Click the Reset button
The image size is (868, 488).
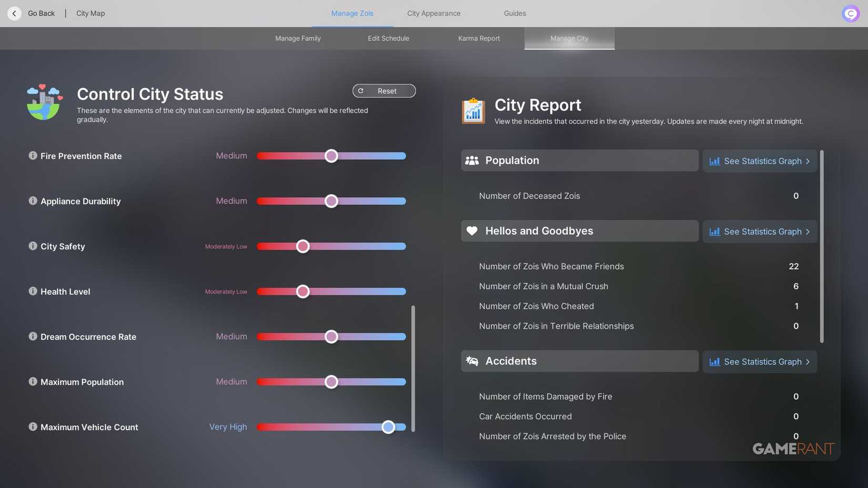pos(384,90)
